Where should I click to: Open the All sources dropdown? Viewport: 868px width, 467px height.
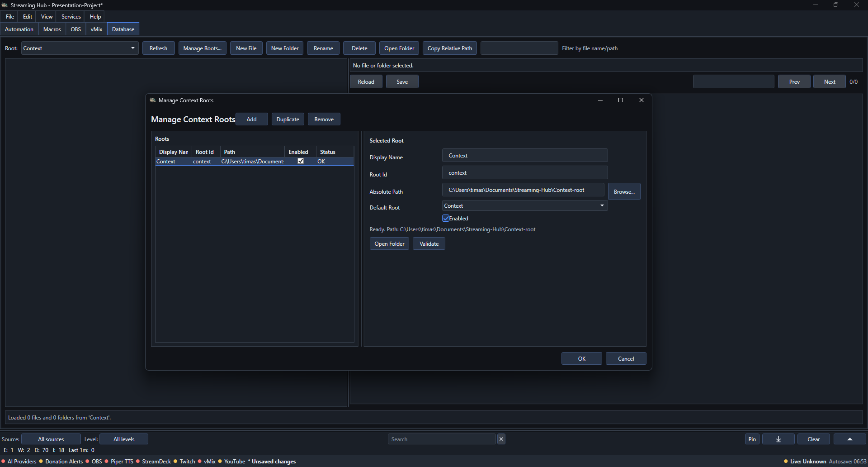(51, 439)
